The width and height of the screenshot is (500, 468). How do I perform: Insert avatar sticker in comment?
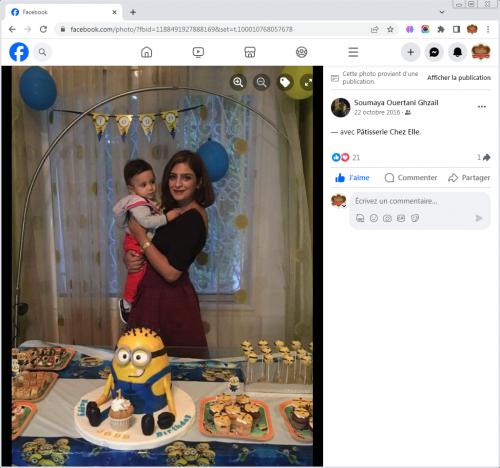coord(360,218)
